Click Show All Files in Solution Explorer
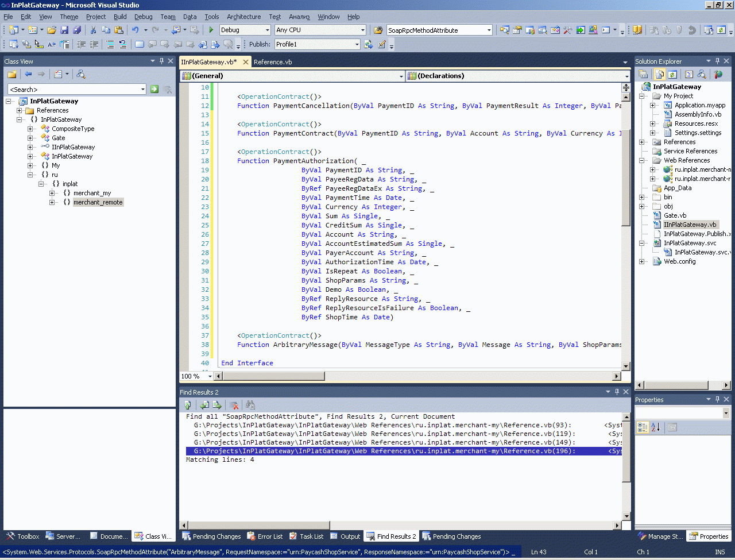The height and width of the screenshot is (560, 735). click(660, 74)
